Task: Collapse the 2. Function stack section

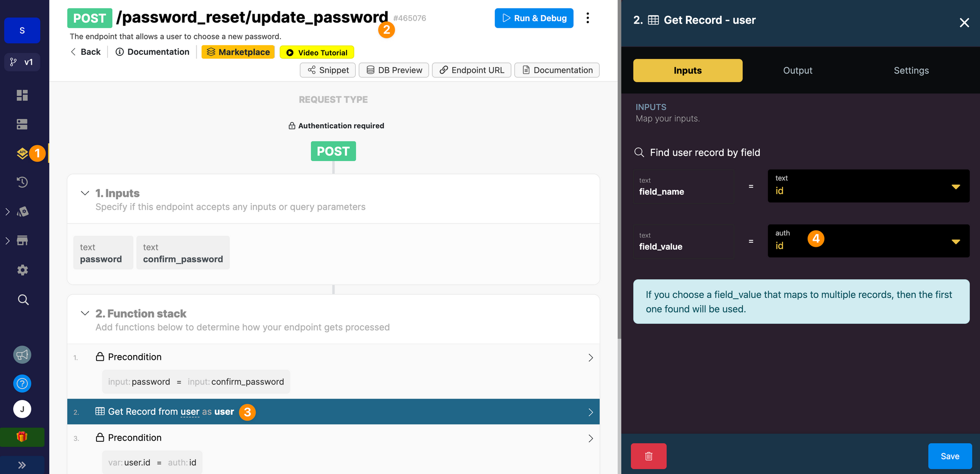Action: tap(85, 313)
